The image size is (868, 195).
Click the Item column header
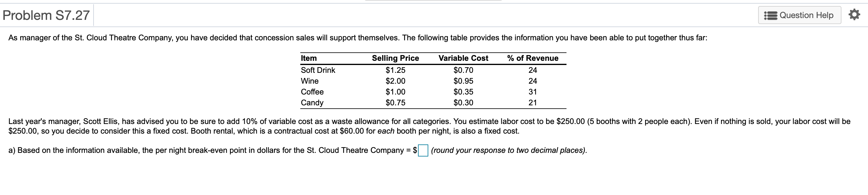click(x=309, y=58)
